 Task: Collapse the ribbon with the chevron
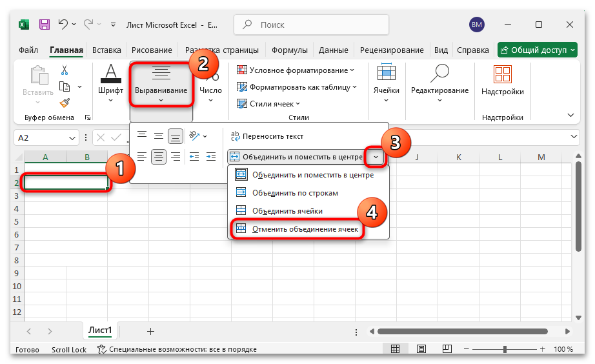[x=570, y=115]
